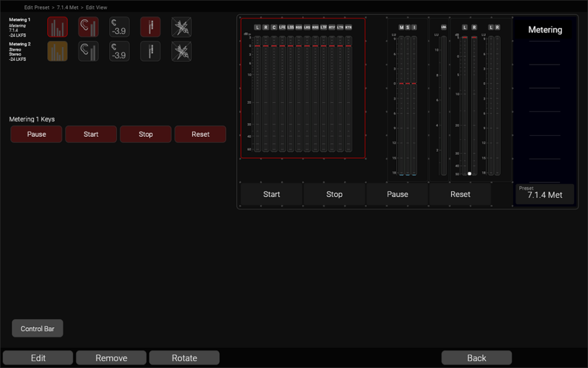588x368 pixels.
Task: Click Metering 1 crossed-out scope icon
Action: click(181, 27)
